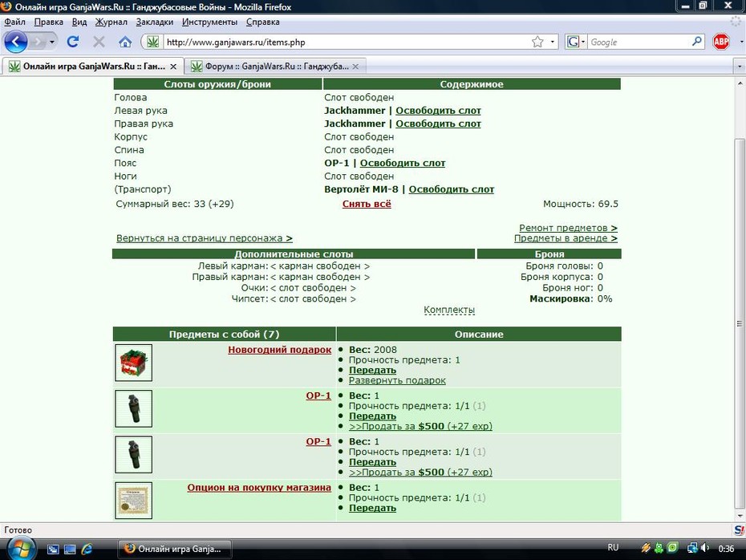Screen dimensions: 746x560
Task: Open the Ремонт предметов link
Action: point(568,228)
